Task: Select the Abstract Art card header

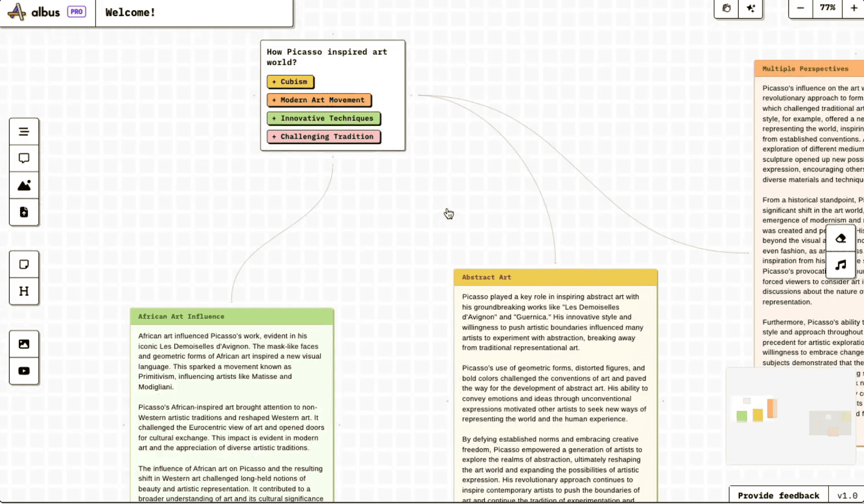Action: tap(555, 277)
